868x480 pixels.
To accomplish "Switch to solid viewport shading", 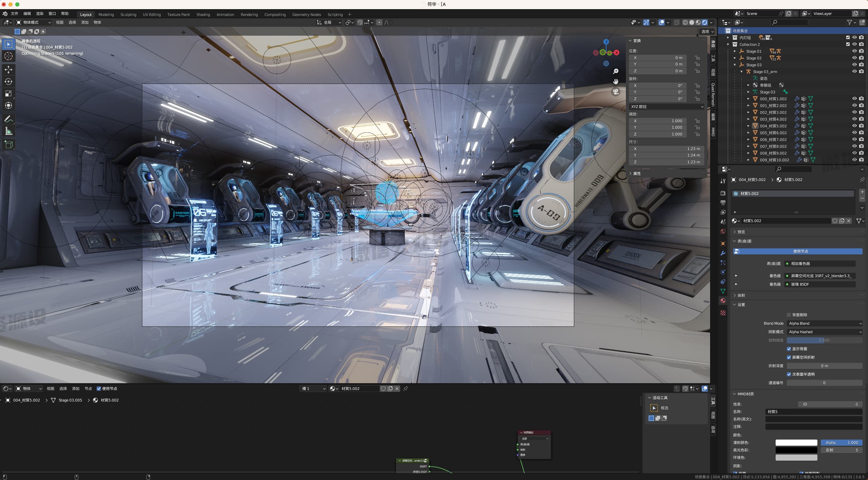I will point(692,22).
